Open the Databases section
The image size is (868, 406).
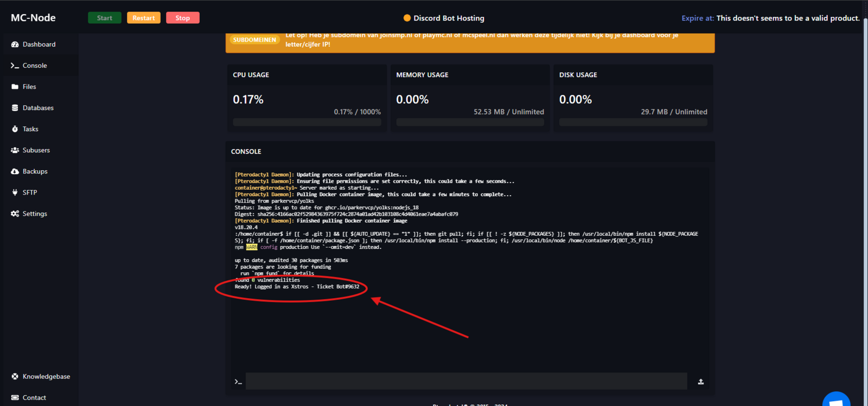(x=39, y=108)
